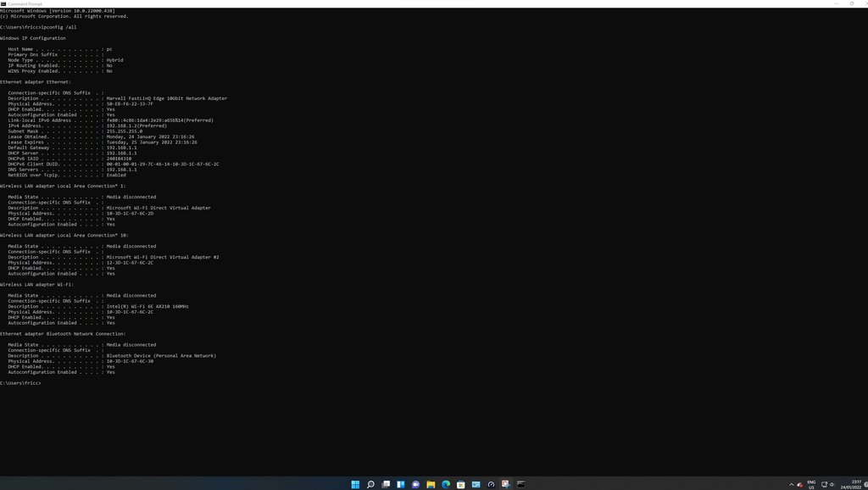Open Task View from the taskbar
This screenshot has height=490, width=868.
386,484
